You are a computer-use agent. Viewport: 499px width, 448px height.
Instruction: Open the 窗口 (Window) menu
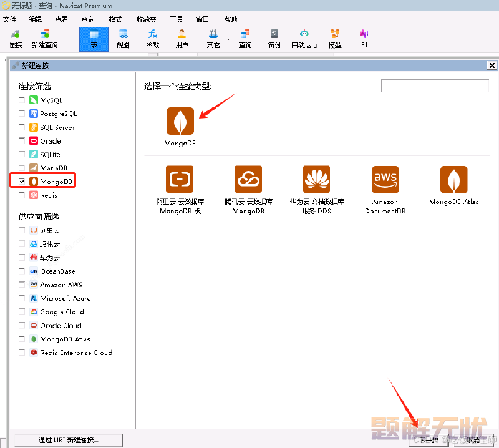(x=202, y=19)
